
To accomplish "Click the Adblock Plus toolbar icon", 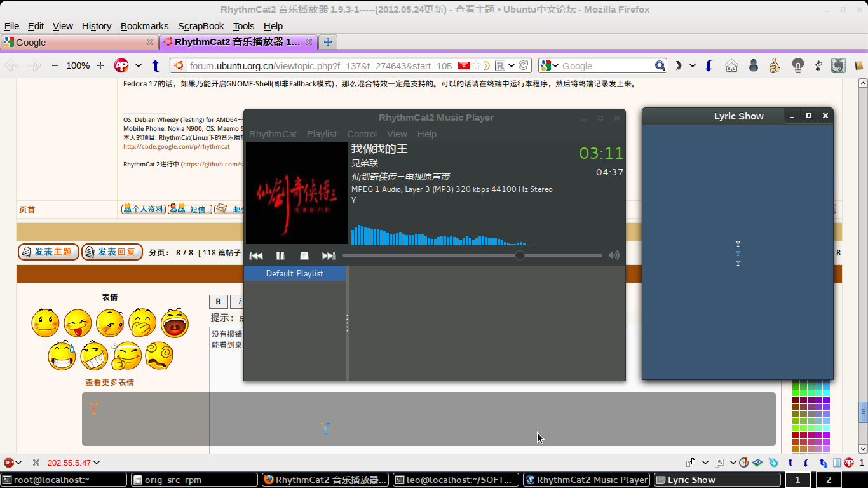I will (121, 65).
